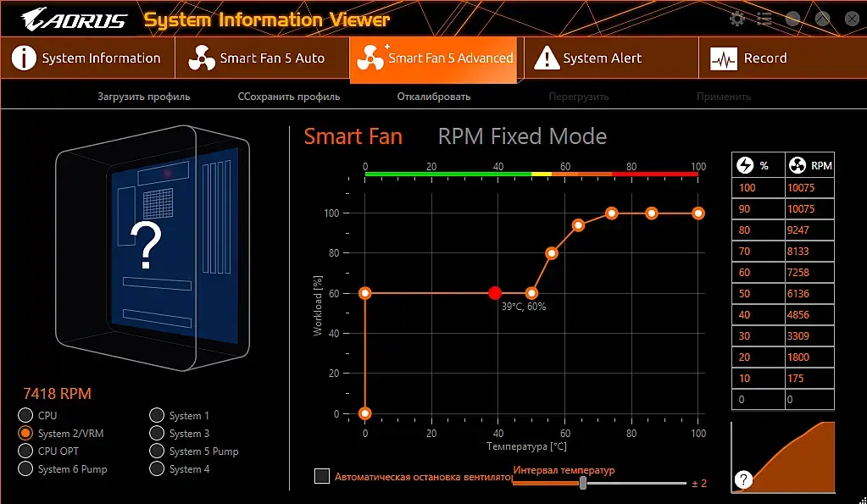Click curve point at 0°C, 60% workload
The width and height of the screenshot is (867, 504).
[x=365, y=293]
